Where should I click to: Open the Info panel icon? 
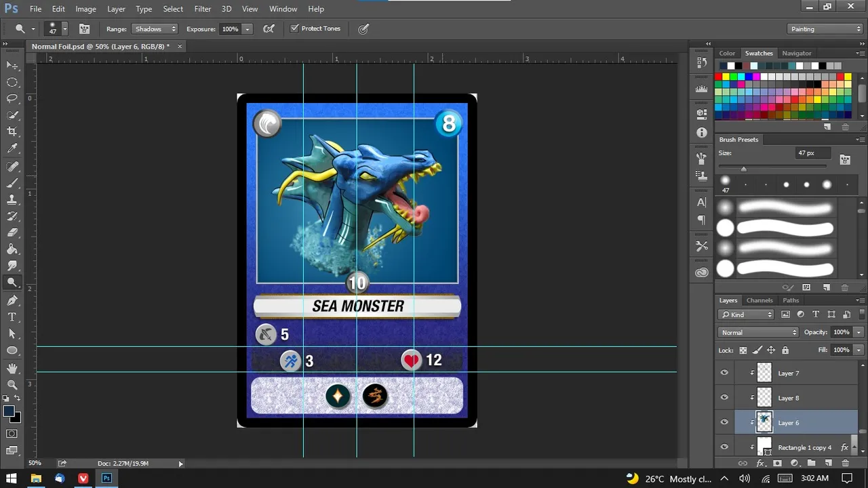pos(702,133)
